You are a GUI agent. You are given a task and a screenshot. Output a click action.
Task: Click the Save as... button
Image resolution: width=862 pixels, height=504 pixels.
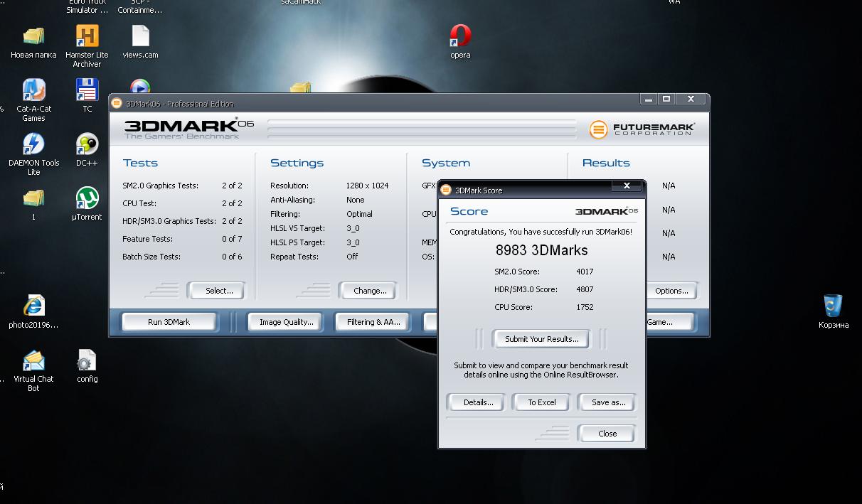point(608,402)
